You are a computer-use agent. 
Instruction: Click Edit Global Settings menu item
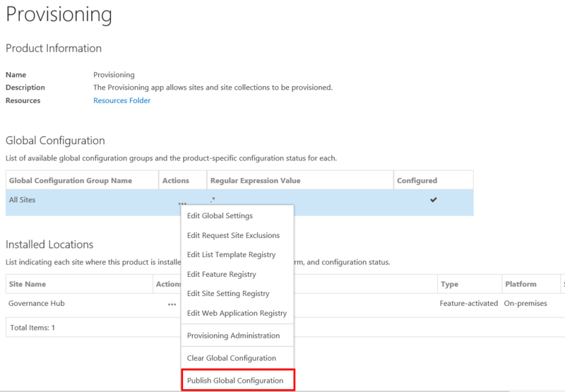220,215
